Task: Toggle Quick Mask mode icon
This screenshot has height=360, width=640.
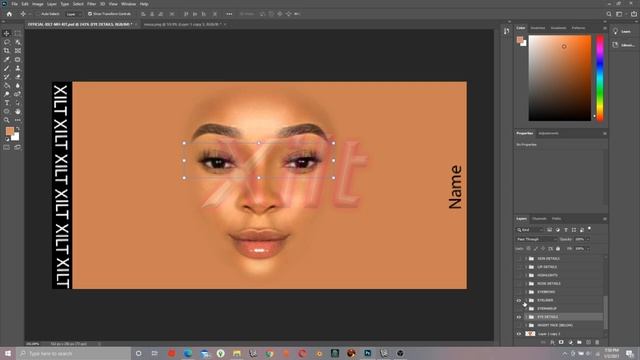Action: coord(7,147)
